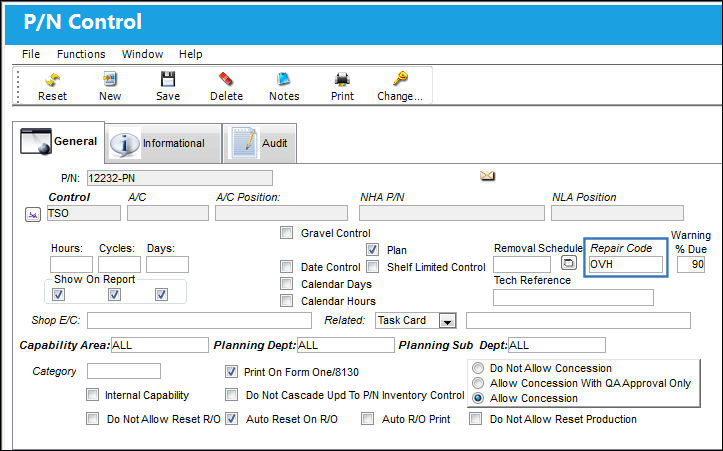Open the Functions menu
Image resolution: width=723 pixels, height=451 pixels.
[81, 54]
